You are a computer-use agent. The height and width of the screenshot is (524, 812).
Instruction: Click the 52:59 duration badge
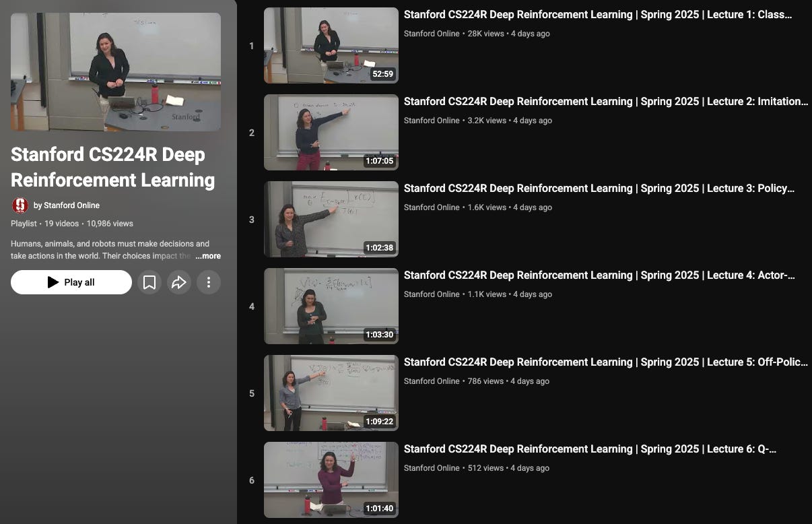coord(382,74)
